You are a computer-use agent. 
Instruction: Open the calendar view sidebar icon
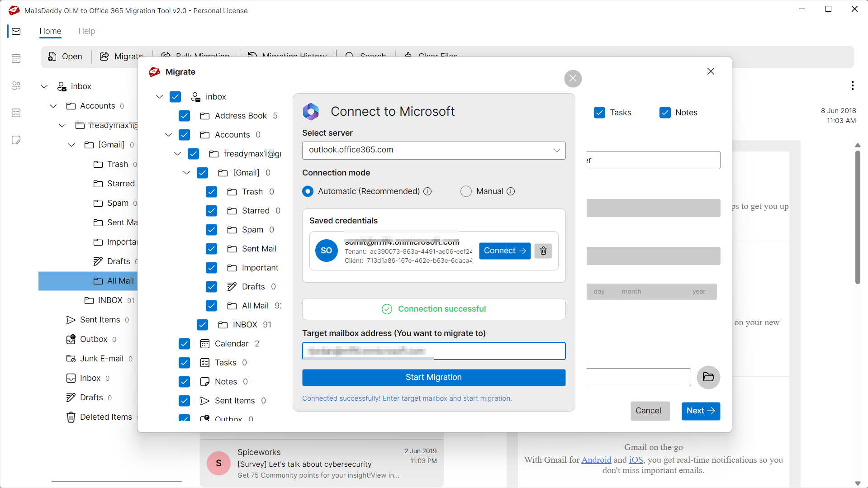(16, 58)
